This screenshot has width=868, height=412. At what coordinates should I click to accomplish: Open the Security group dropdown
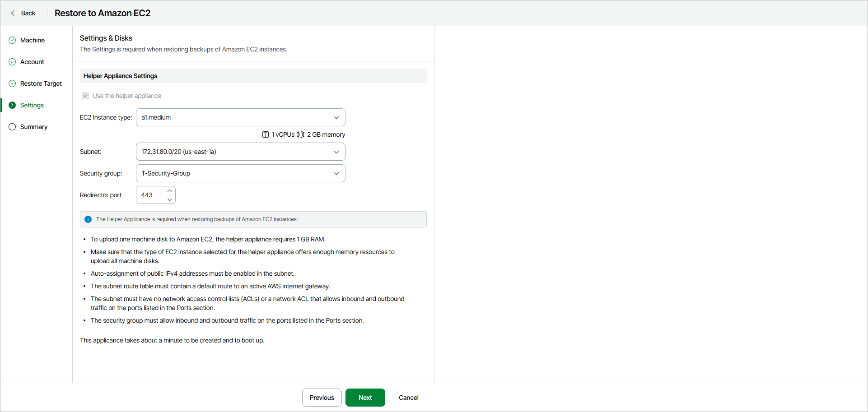point(336,173)
